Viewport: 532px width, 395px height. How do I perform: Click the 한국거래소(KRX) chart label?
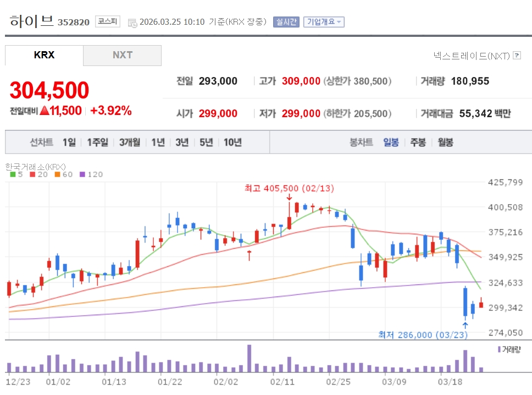pos(35,167)
